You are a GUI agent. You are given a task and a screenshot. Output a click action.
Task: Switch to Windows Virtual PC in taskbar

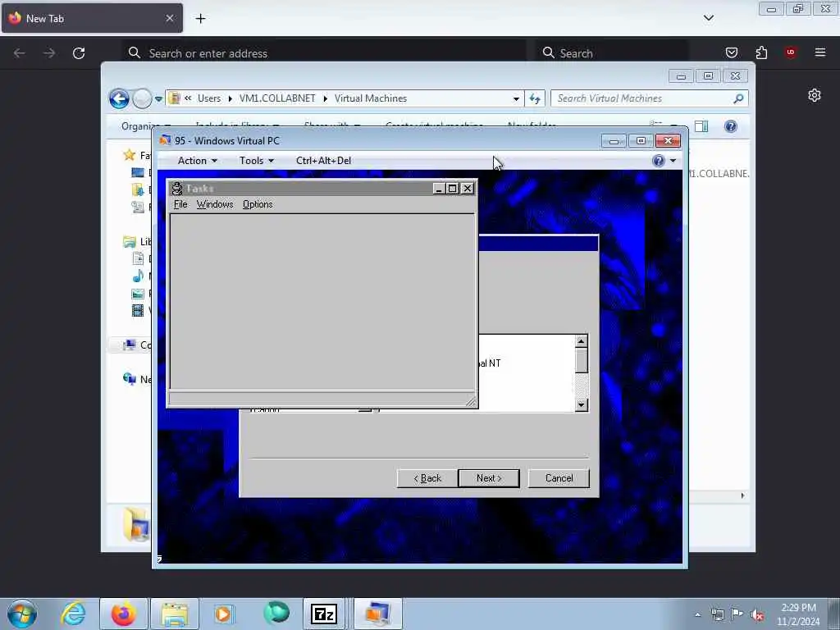[x=377, y=614]
